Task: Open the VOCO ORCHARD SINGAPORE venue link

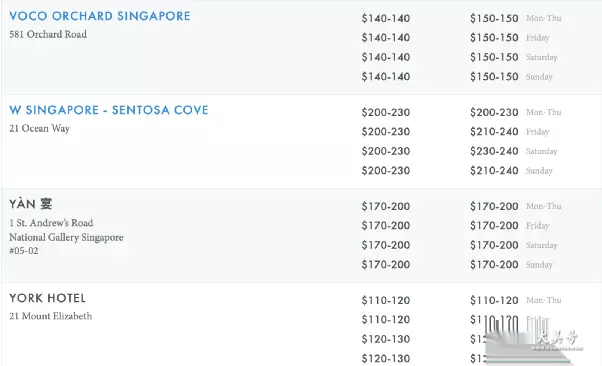Action: (100, 16)
